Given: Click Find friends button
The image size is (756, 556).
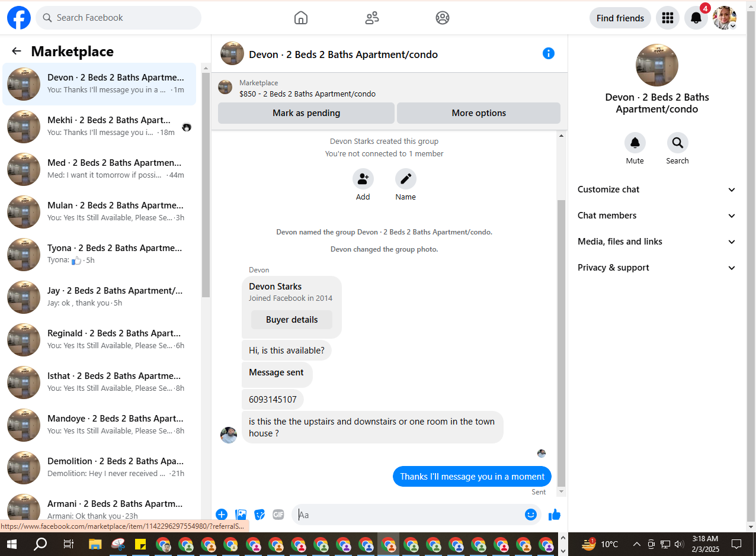Looking at the screenshot, I should click(x=620, y=18).
